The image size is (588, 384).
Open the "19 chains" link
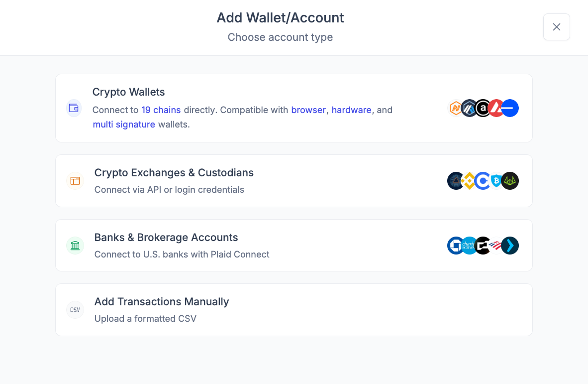(x=161, y=110)
